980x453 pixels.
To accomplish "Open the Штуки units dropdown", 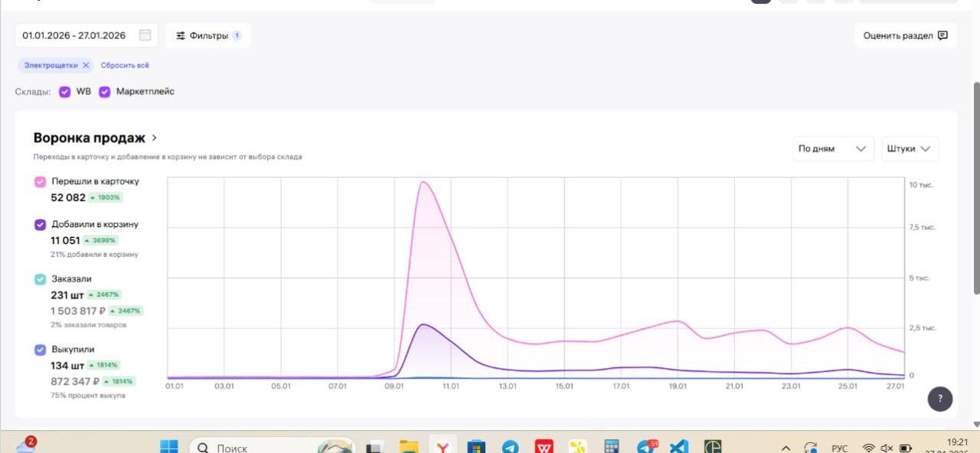I will pyautogui.click(x=910, y=148).
